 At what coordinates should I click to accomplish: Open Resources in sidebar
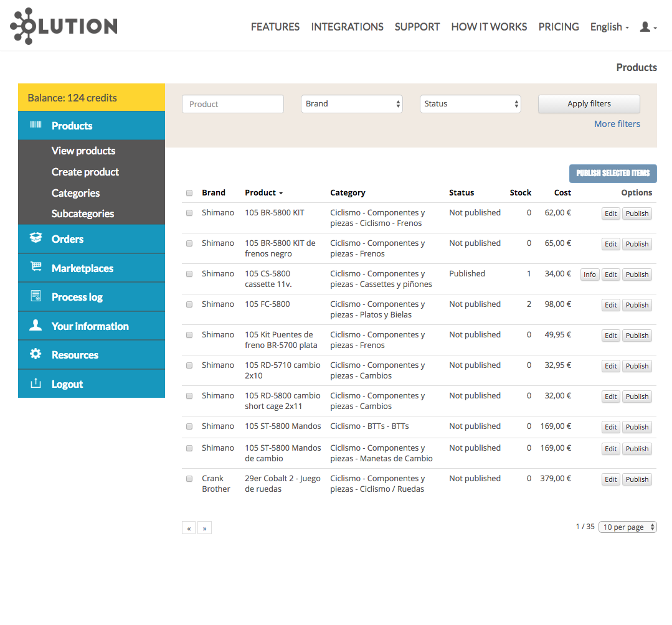coord(92,355)
